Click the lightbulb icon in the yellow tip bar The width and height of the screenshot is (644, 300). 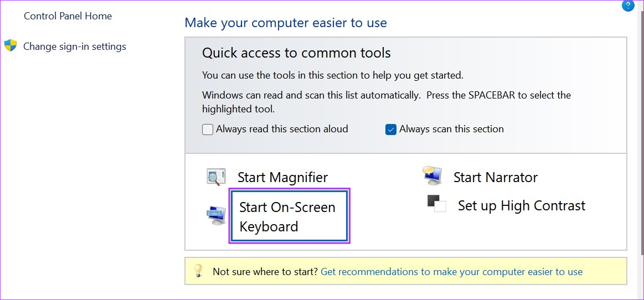(x=198, y=271)
